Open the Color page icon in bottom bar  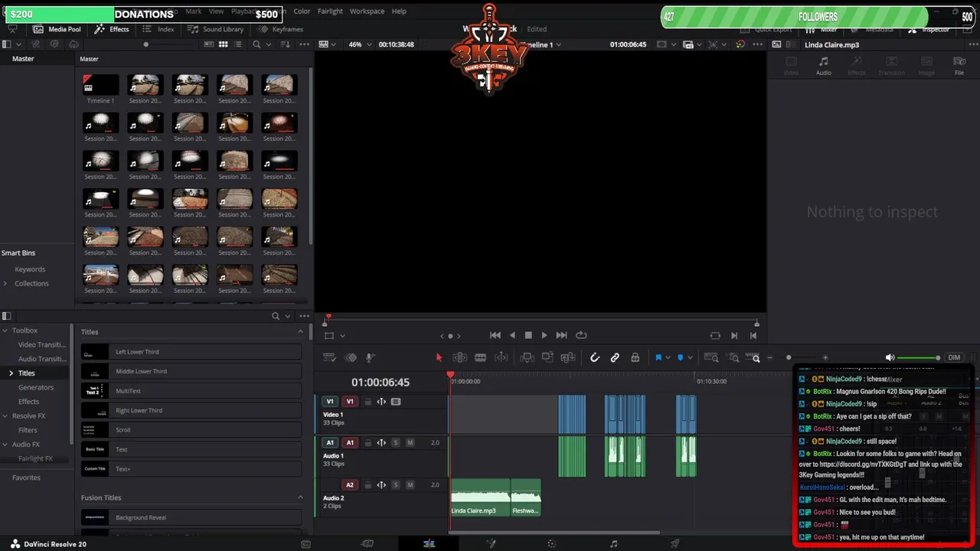(551, 543)
